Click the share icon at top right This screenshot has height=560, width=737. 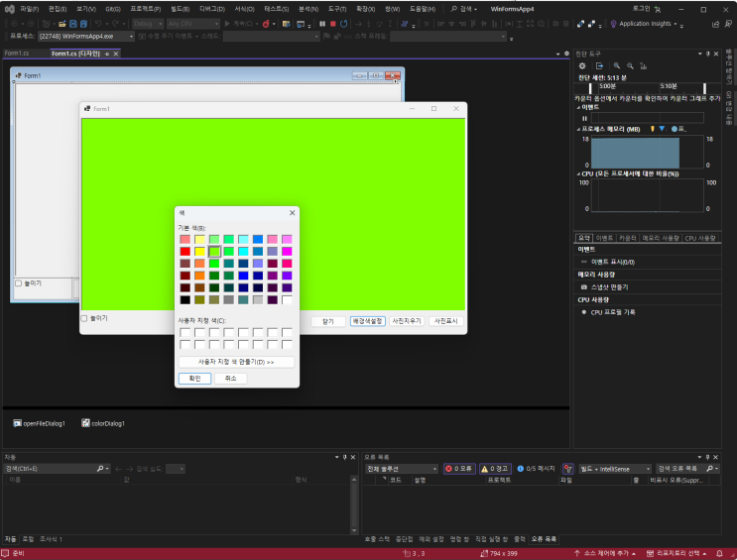(716, 24)
